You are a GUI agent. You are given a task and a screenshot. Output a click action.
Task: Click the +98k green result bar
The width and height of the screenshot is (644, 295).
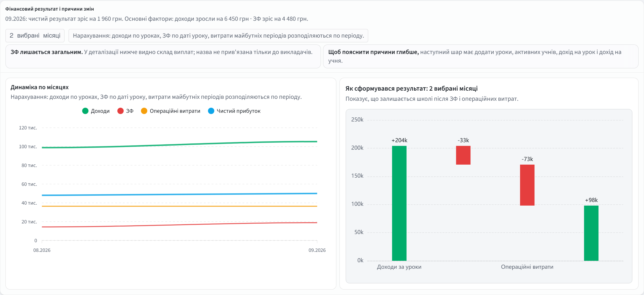click(x=591, y=233)
